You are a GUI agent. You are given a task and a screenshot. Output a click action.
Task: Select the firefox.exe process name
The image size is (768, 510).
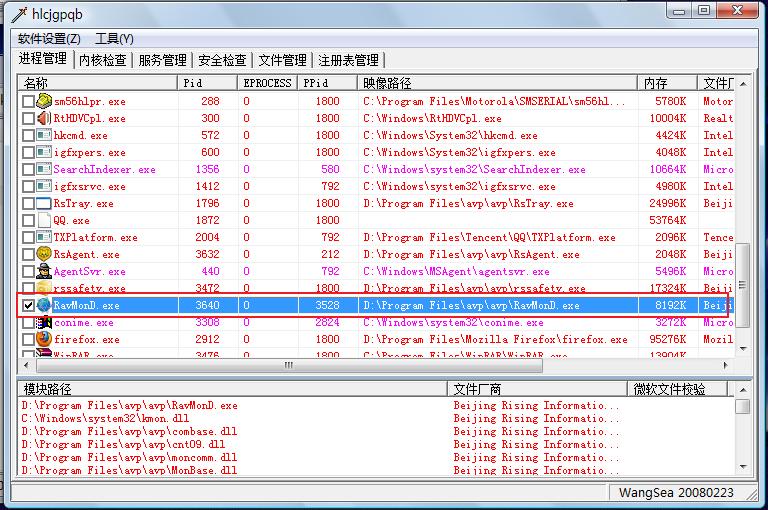point(87,340)
